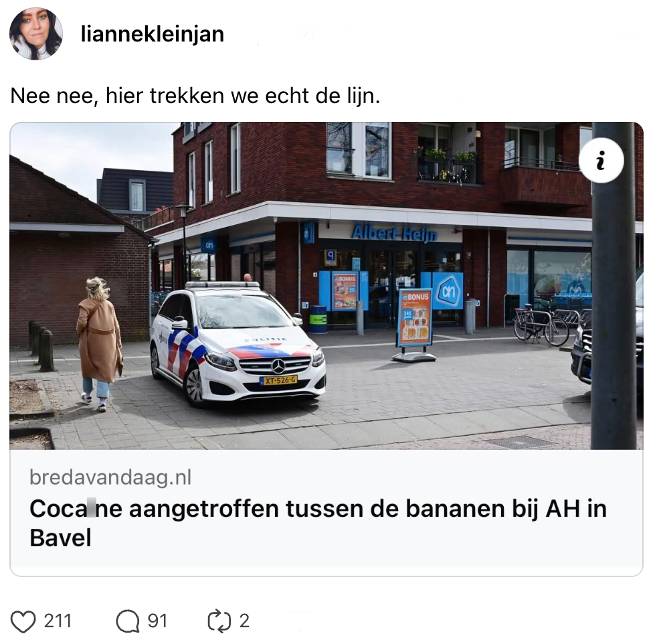Visit the liannekleinjan username link

click(152, 33)
